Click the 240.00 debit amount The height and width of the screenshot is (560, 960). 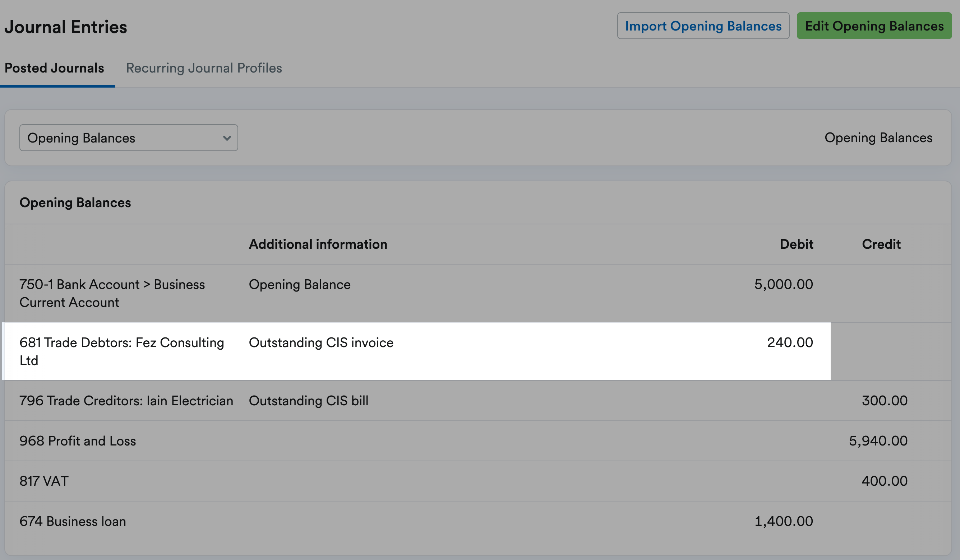[790, 342]
